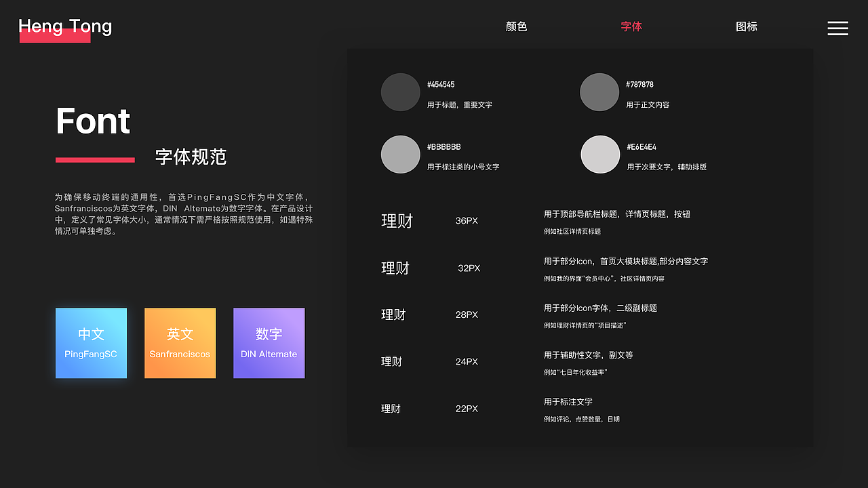
Task: Click the Font heading text
Action: click(x=93, y=122)
